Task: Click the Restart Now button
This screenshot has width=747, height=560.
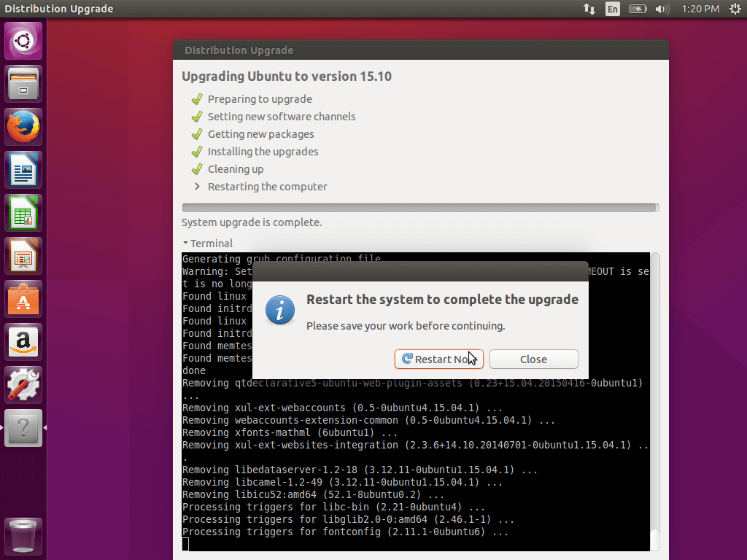Action: coord(438,359)
